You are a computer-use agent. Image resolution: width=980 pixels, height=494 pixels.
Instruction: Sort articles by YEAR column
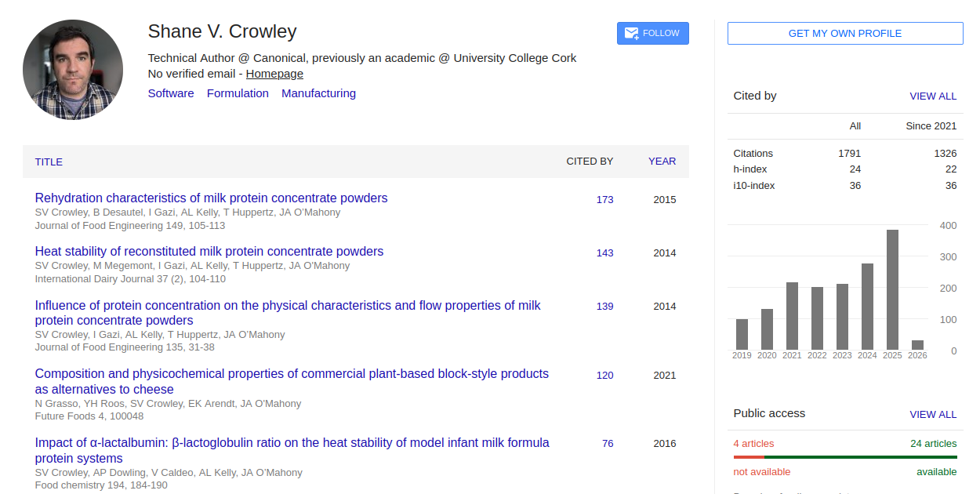[662, 162]
